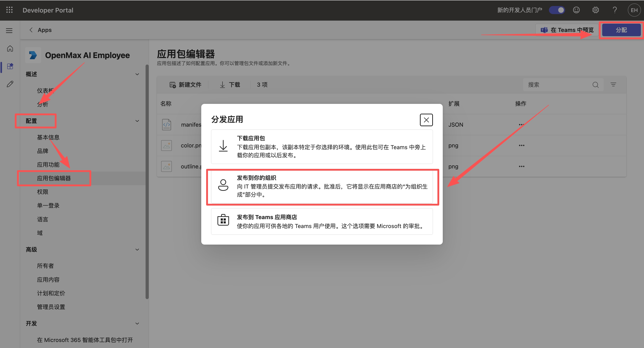Open the EH account avatar
644x348 pixels.
[x=634, y=10]
